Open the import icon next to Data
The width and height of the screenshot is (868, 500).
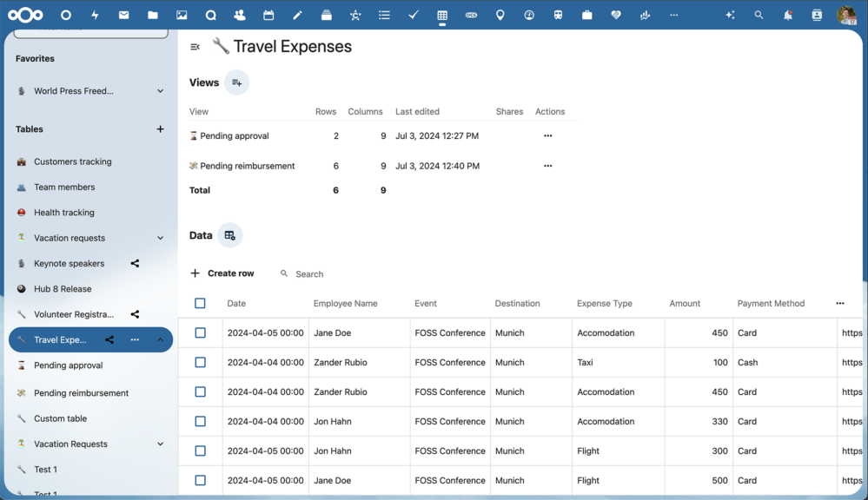pyautogui.click(x=229, y=234)
